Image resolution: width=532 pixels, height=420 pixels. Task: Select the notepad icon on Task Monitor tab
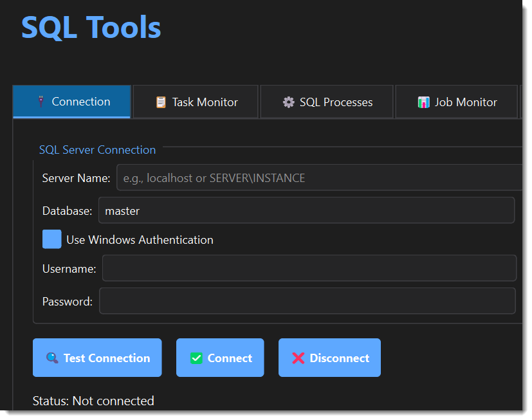[x=160, y=101]
